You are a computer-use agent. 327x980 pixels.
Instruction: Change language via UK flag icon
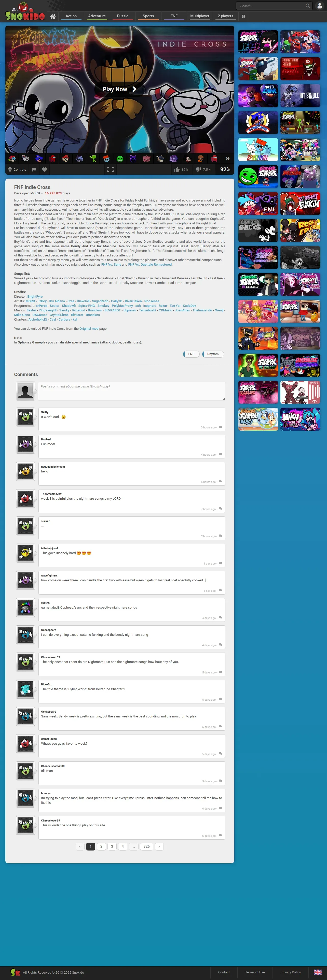tap(318, 972)
